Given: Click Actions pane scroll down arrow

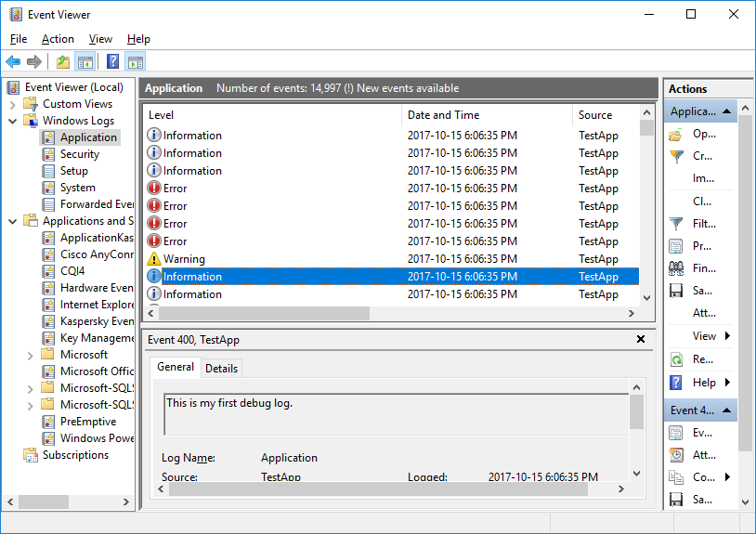Looking at the screenshot, I should pos(746,502).
